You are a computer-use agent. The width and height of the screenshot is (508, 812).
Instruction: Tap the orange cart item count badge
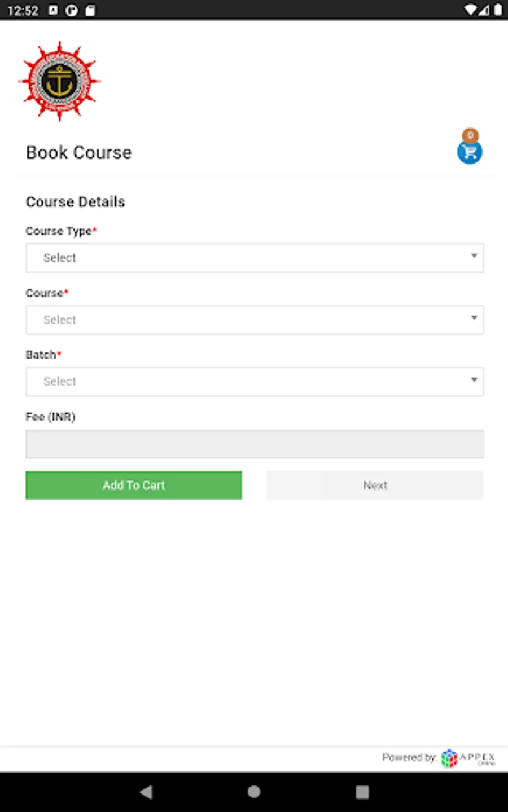click(470, 135)
